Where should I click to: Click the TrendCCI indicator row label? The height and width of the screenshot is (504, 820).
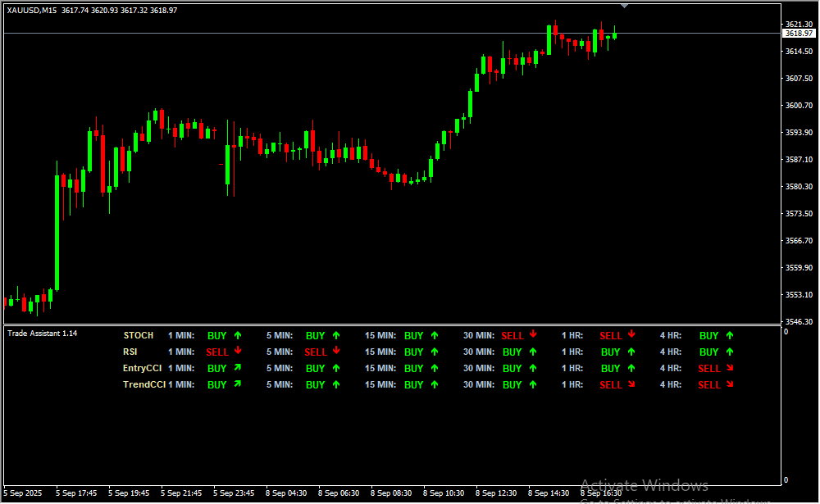point(144,384)
